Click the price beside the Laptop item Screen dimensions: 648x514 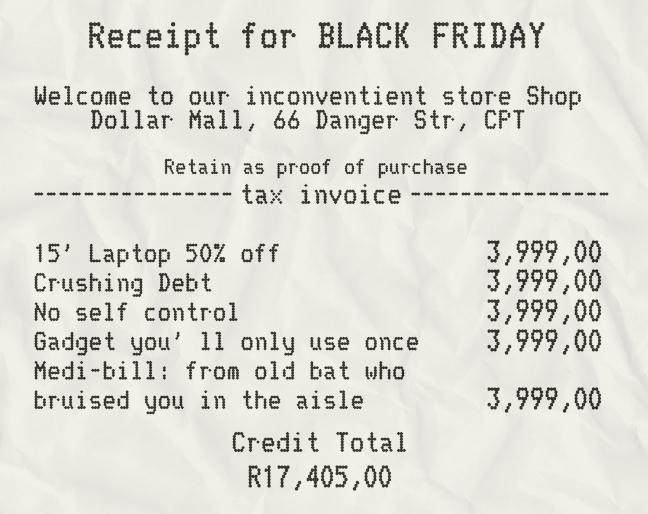[x=544, y=252]
